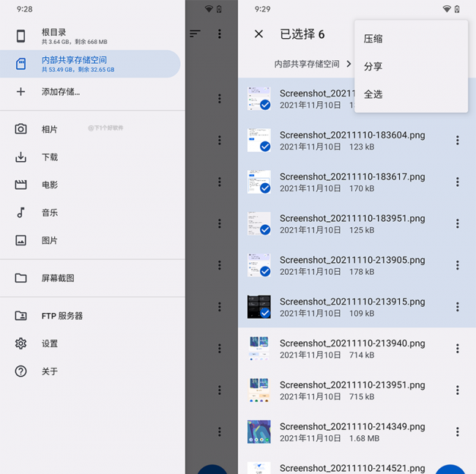476x474 pixels.
Task: Open the 添加存储... label
Action: pos(61,92)
